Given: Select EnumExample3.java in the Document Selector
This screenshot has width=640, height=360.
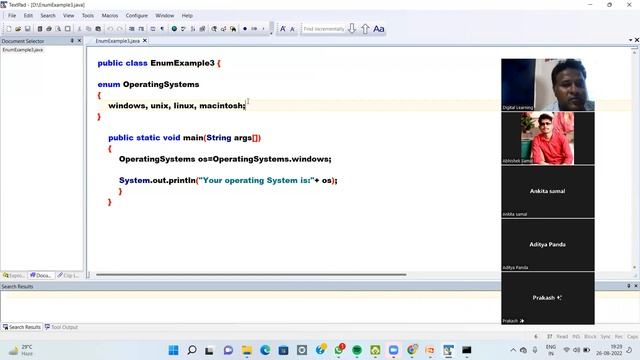Looking at the screenshot, I should [22, 50].
